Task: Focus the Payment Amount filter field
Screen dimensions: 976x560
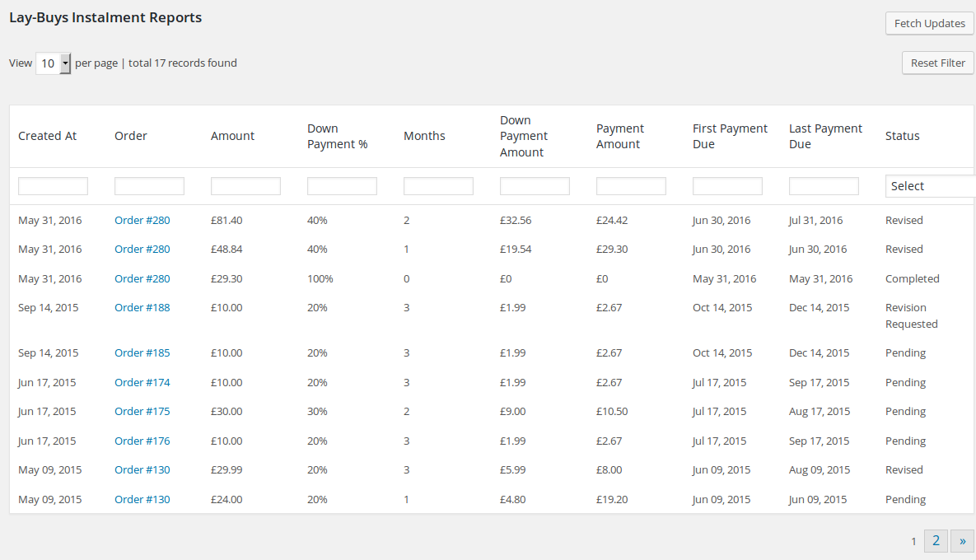Action: point(631,186)
